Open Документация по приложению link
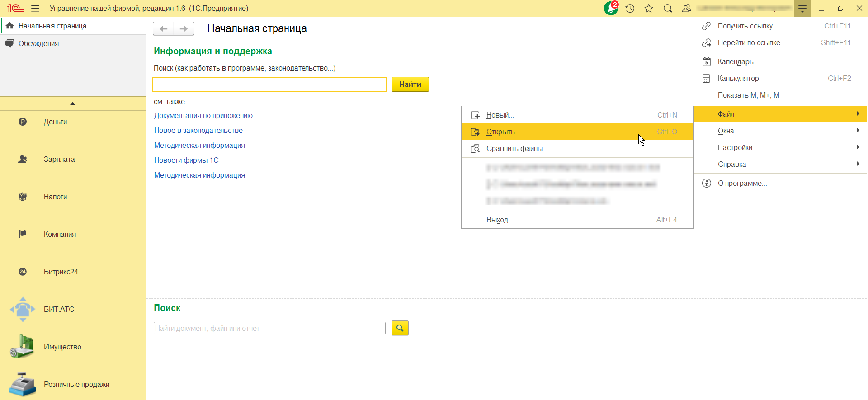 pyautogui.click(x=203, y=115)
